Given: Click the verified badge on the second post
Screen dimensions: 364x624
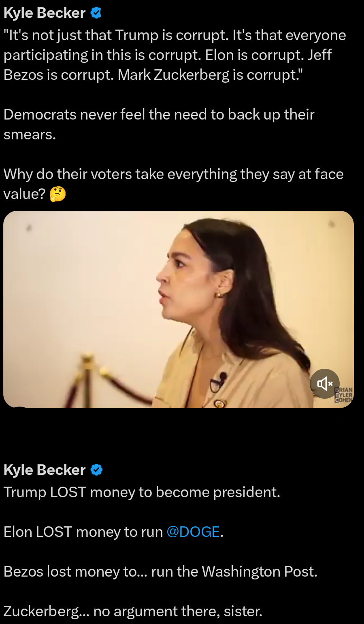Looking at the screenshot, I should tap(96, 470).
